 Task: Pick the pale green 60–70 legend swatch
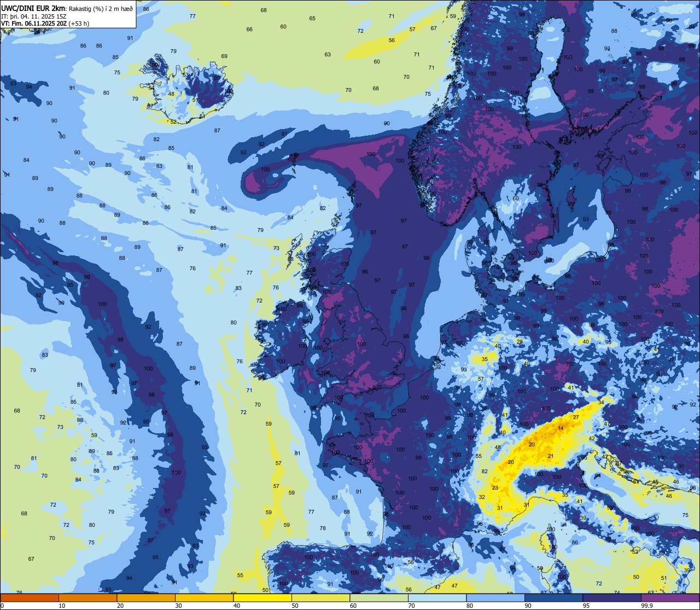tap(379, 598)
